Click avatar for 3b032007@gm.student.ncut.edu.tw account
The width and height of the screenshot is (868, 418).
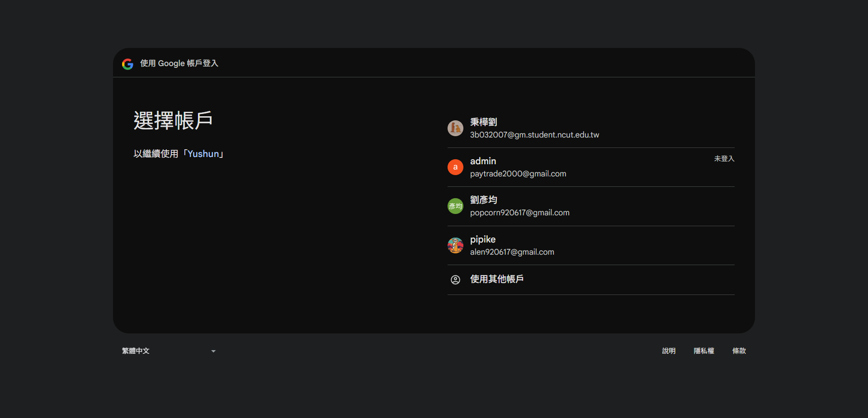pos(455,128)
